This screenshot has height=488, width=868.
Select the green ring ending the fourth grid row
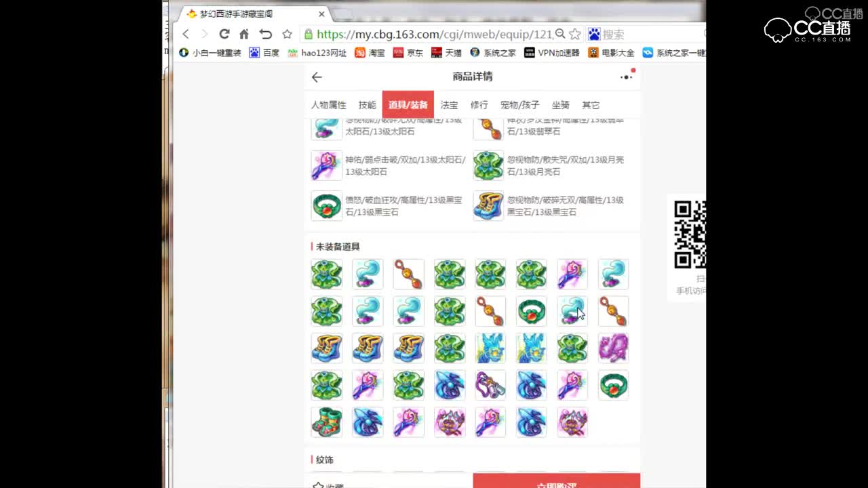click(x=613, y=385)
